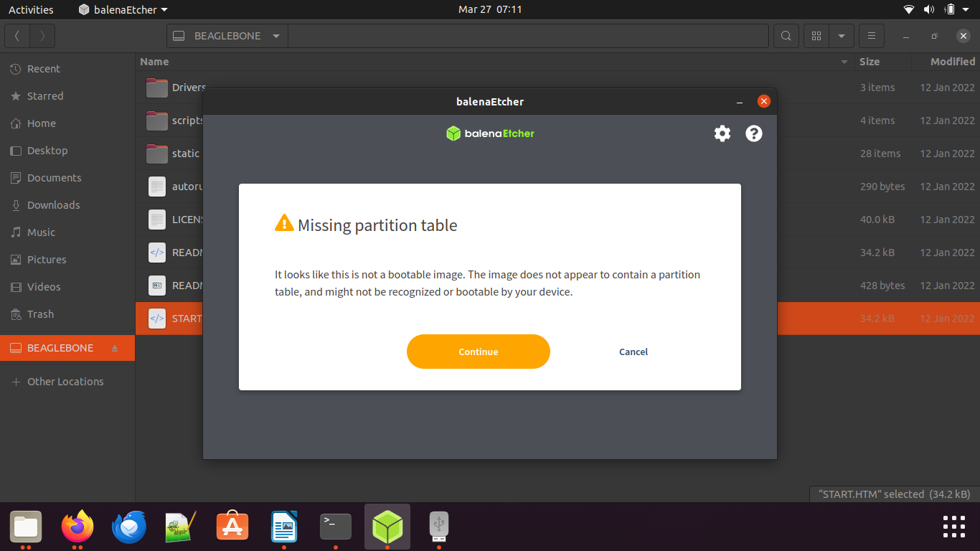Open Music in the Files sidebar

pos(67,232)
